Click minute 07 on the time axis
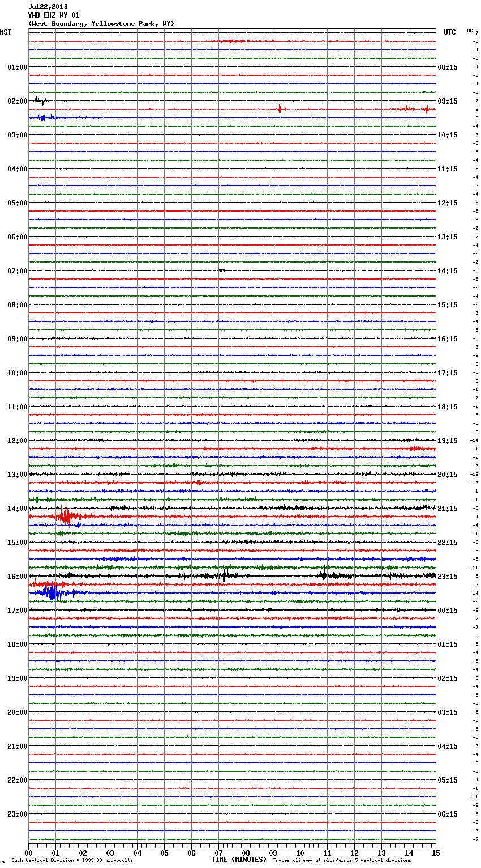Image resolution: width=481 pixels, height=868 pixels. tap(218, 852)
